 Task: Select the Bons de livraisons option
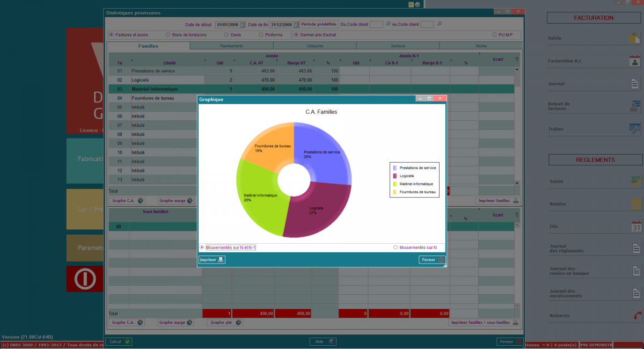coord(168,34)
